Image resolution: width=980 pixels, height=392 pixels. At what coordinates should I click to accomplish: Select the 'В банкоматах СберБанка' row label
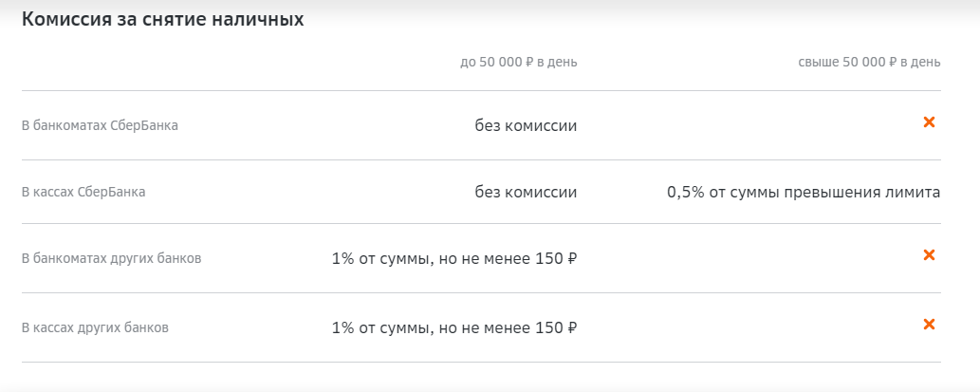tap(100, 125)
